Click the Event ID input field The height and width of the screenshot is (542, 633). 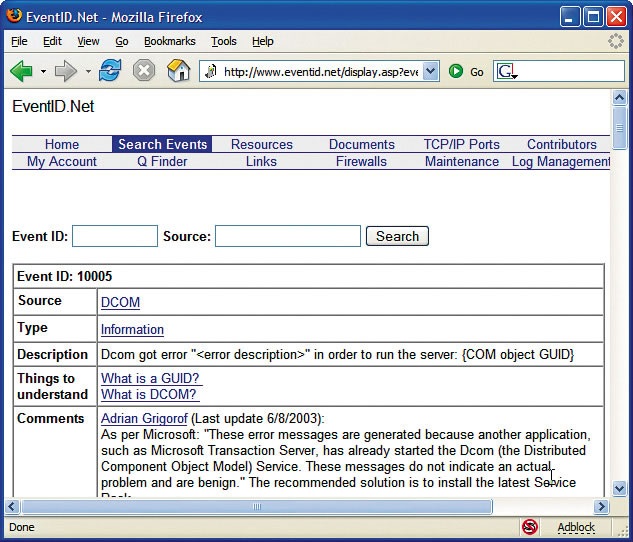point(115,236)
